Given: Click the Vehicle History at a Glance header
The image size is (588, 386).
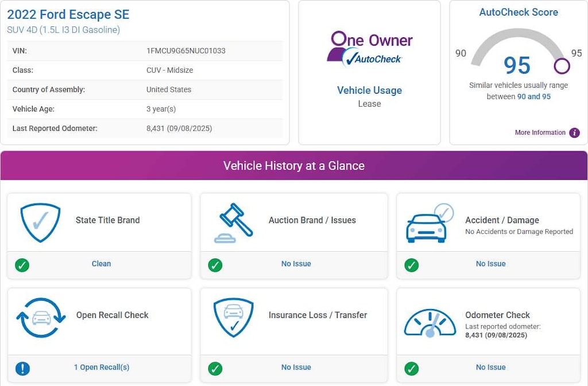Looking at the screenshot, I should (293, 166).
